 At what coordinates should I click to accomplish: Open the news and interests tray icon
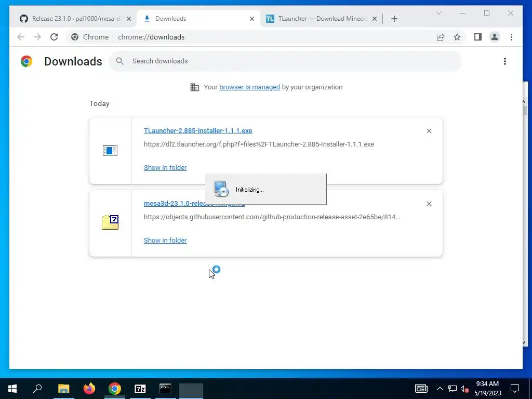coord(421,389)
